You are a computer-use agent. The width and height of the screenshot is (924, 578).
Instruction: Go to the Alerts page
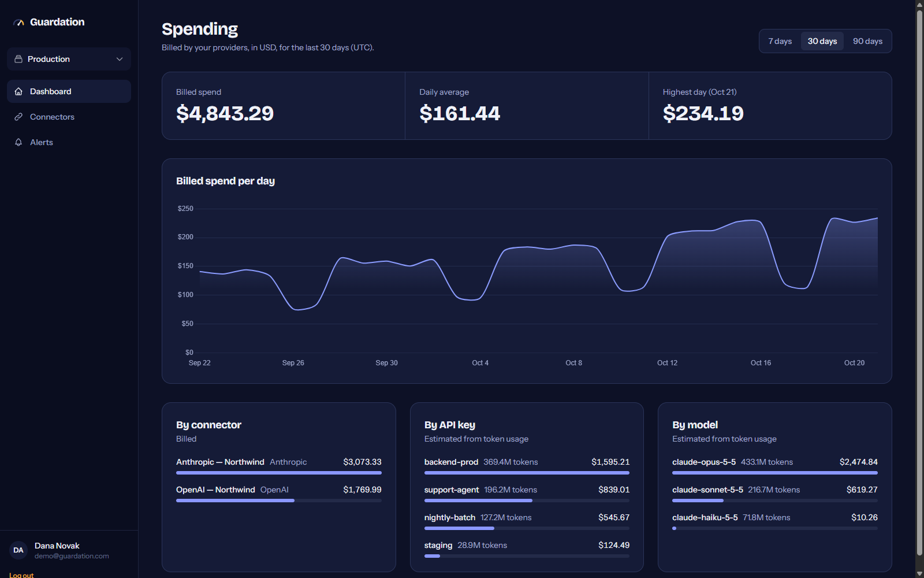click(x=69, y=142)
